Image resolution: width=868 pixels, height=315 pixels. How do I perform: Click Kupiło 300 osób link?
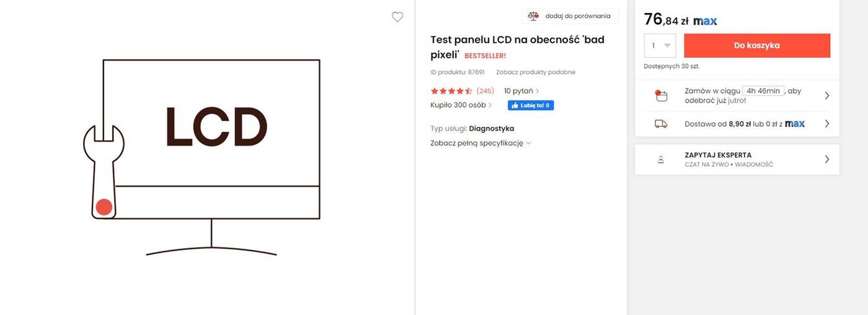click(x=461, y=105)
